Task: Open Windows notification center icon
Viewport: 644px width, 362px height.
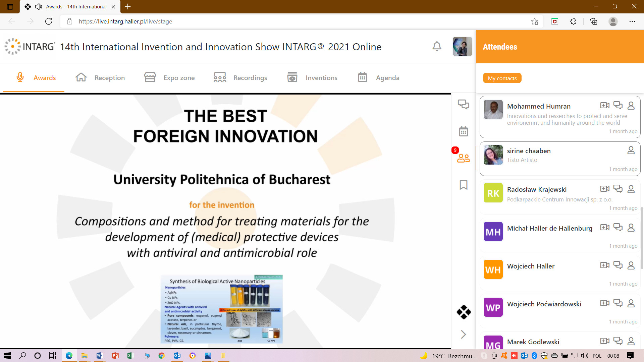Action: 630,356
